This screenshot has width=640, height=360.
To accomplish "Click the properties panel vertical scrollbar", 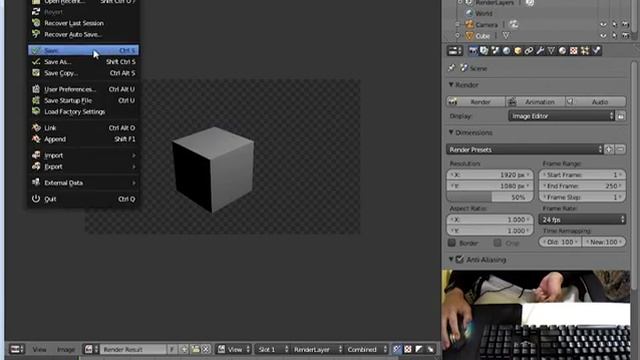I will coord(634,176).
